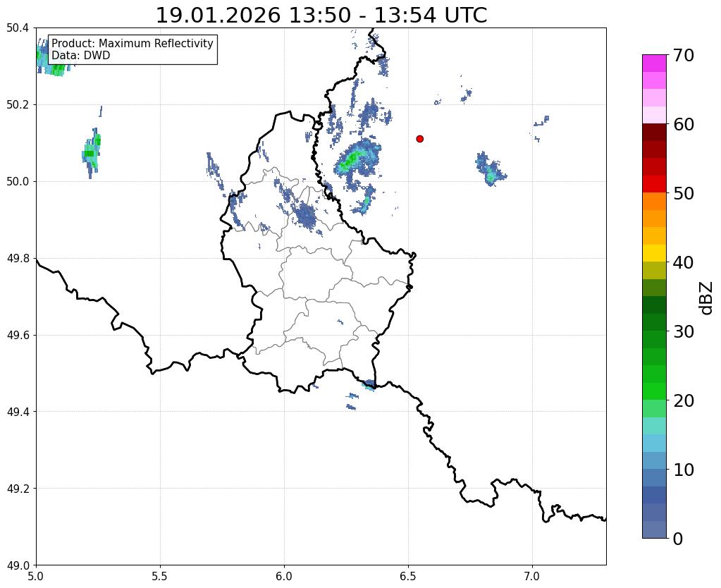Image resolution: width=721 pixels, height=588 pixels.
Task: Click the bright red 50 dBZ colorbar swatch
Action: tap(654, 184)
